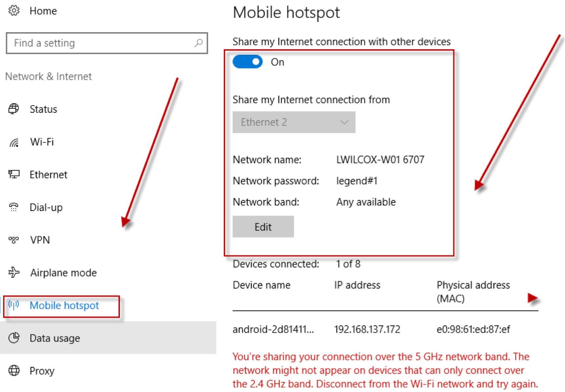Turn off the Mobile hotspot sharing toggle

(x=248, y=62)
